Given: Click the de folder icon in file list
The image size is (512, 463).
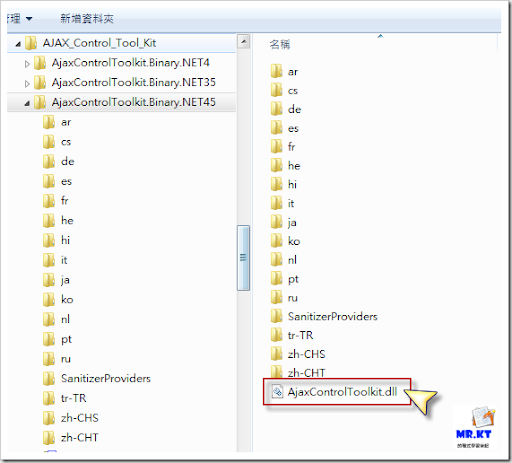Looking at the screenshot, I should (277, 109).
